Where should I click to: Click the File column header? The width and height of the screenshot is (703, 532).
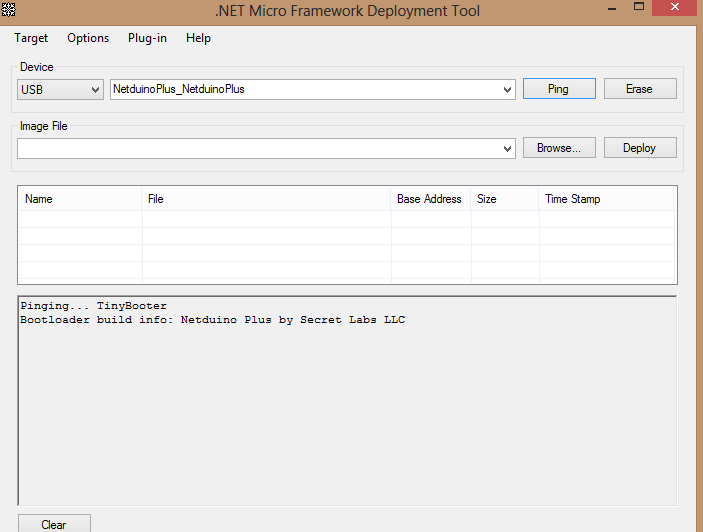pyautogui.click(x=266, y=199)
